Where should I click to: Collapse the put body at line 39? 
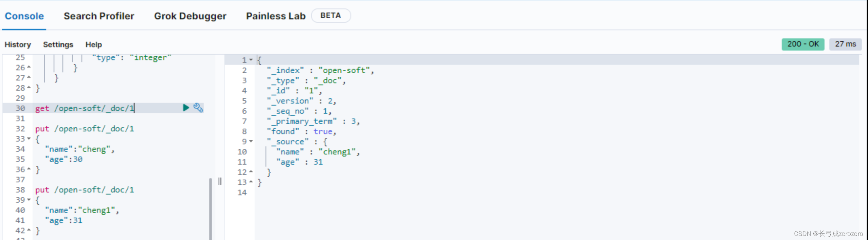(x=29, y=200)
